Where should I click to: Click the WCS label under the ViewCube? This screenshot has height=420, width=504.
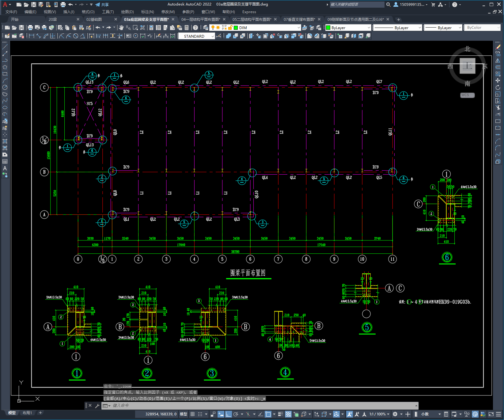click(466, 95)
